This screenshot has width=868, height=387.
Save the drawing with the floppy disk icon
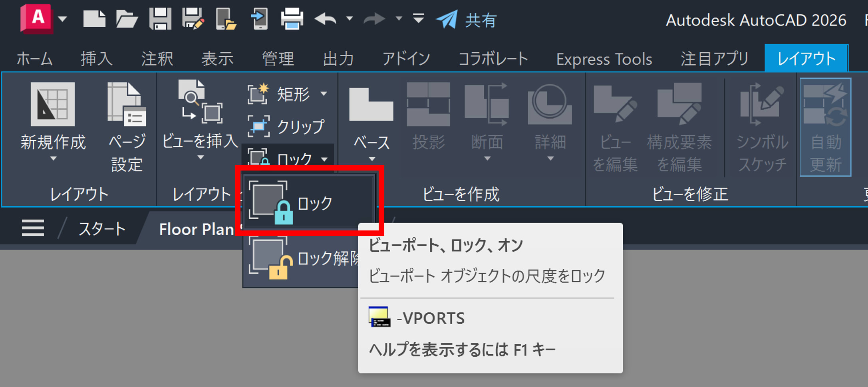[x=160, y=19]
